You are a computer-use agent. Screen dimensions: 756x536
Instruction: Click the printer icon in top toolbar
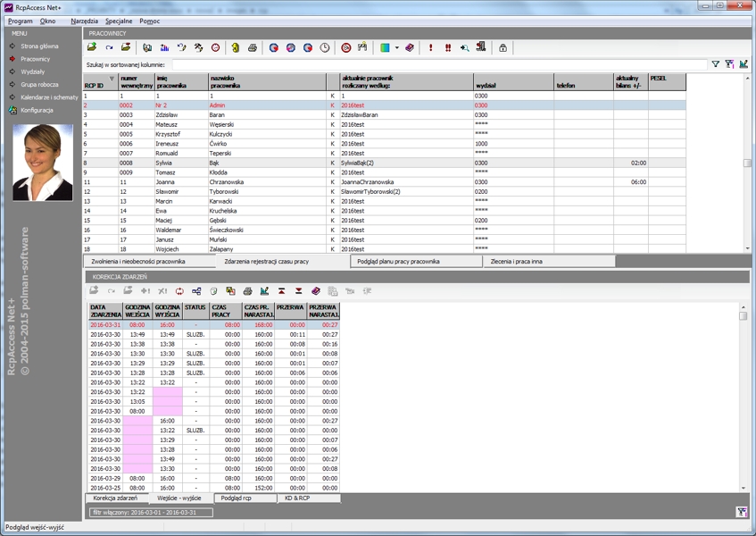[x=252, y=48]
